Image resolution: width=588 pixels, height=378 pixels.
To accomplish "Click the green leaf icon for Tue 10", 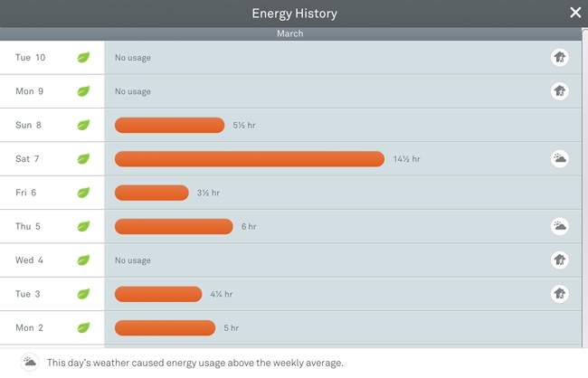I will click(83, 58).
